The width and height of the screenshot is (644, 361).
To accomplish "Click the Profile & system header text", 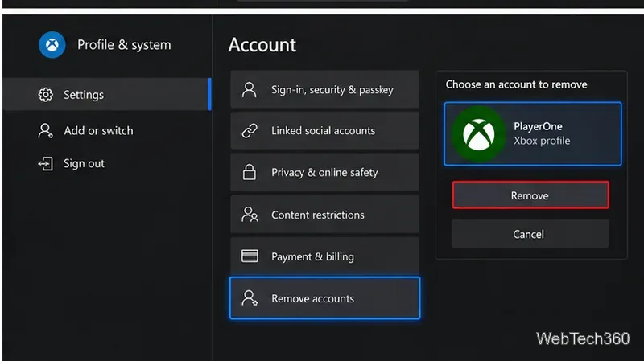I will coord(124,45).
